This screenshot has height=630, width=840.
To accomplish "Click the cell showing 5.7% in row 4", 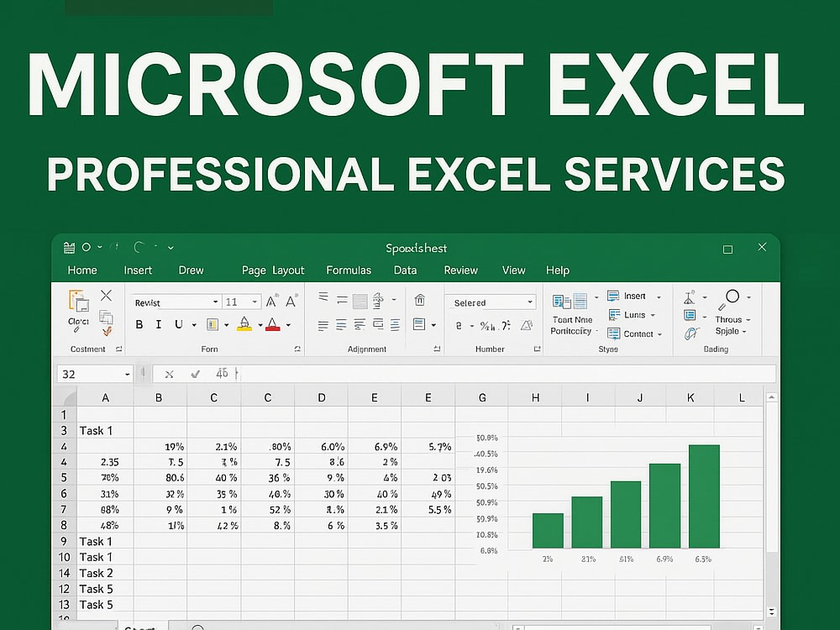I will [428, 446].
